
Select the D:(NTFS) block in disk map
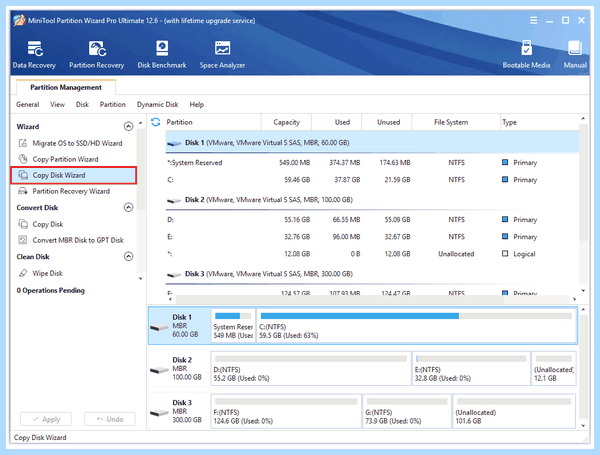click(311, 369)
